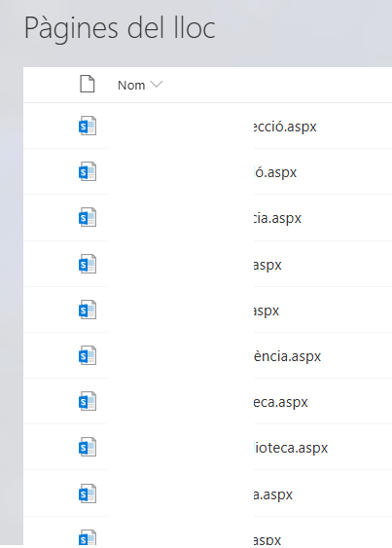Open the file ending 'ecció.aspx'

(285, 127)
